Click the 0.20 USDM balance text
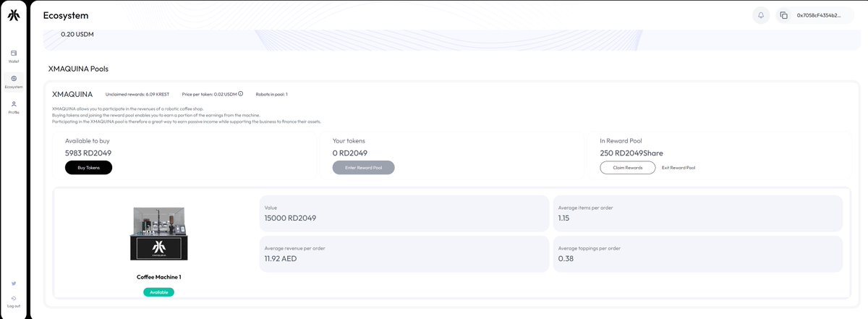The width and height of the screenshot is (868, 319). point(77,34)
